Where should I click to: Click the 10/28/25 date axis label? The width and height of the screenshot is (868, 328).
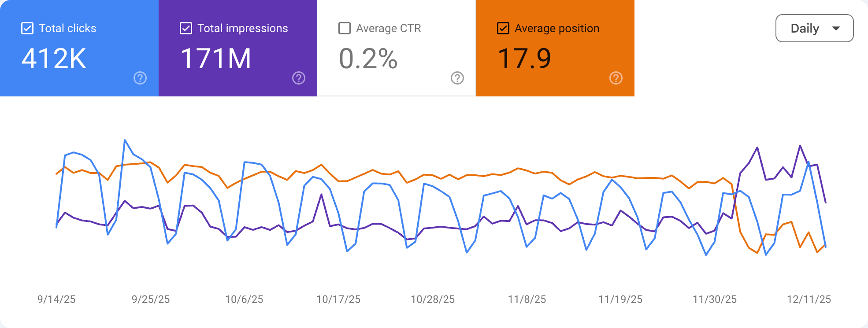pyautogui.click(x=433, y=299)
